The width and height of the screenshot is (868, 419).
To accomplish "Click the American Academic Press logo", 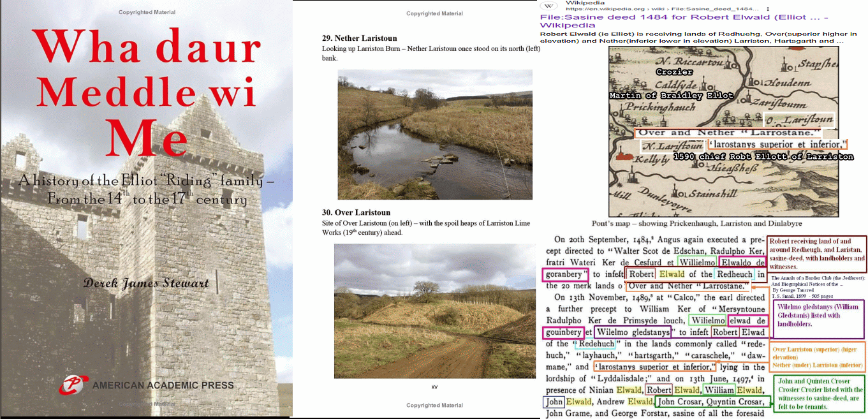I will (71, 385).
